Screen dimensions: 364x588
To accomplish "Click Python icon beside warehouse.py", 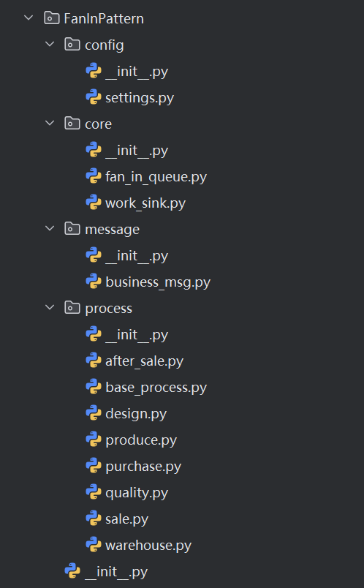I will 94,545.
